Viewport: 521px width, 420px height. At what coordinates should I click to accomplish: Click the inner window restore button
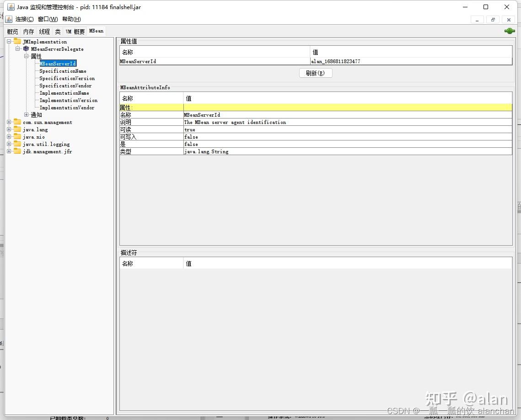pos(493,20)
